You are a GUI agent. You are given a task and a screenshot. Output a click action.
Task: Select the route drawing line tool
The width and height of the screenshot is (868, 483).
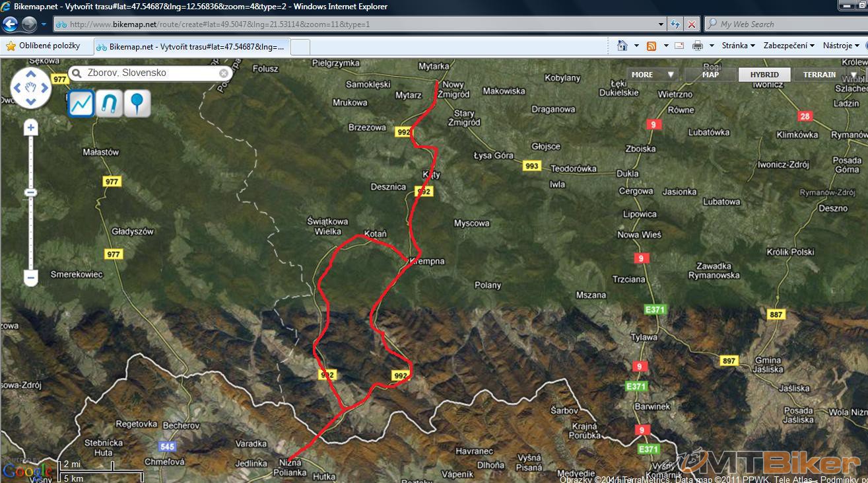(x=82, y=104)
